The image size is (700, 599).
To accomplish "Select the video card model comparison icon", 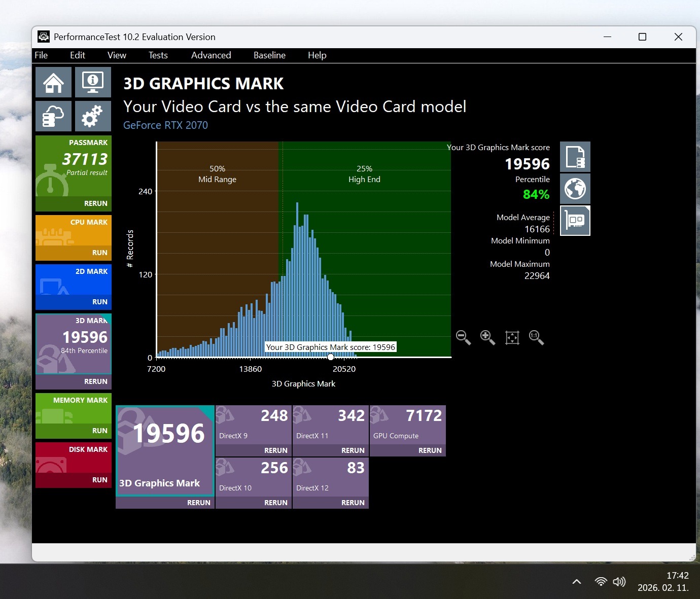I will pos(575,221).
